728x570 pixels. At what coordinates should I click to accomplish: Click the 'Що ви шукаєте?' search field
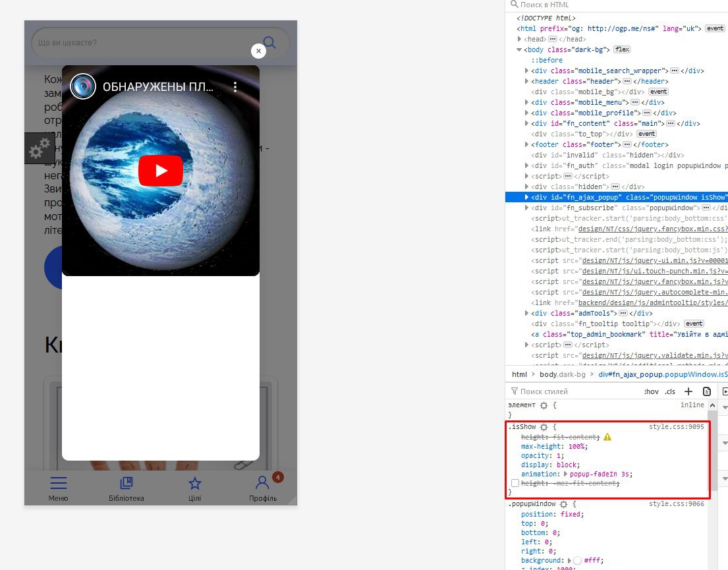(160, 43)
